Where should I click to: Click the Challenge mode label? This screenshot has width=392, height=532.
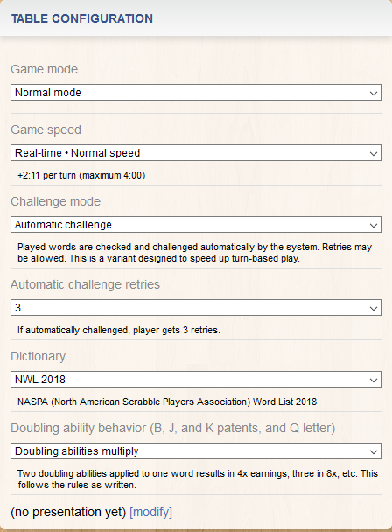(x=56, y=201)
